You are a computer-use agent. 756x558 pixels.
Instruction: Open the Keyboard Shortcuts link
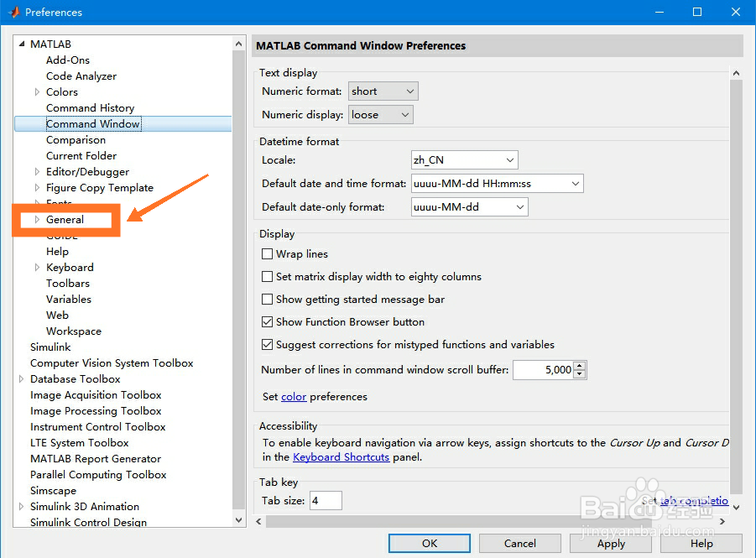[341, 456]
